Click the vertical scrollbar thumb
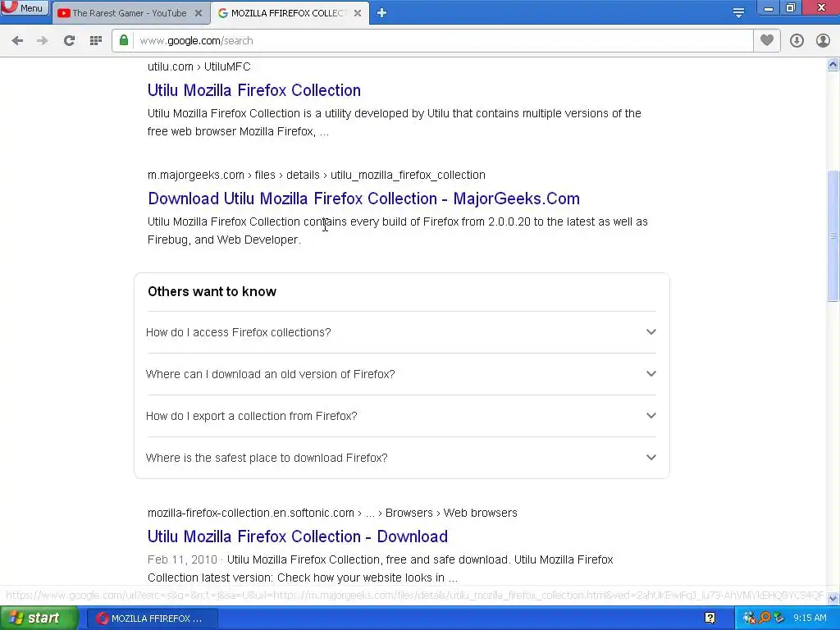The image size is (840, 630). tap(833, 235)
